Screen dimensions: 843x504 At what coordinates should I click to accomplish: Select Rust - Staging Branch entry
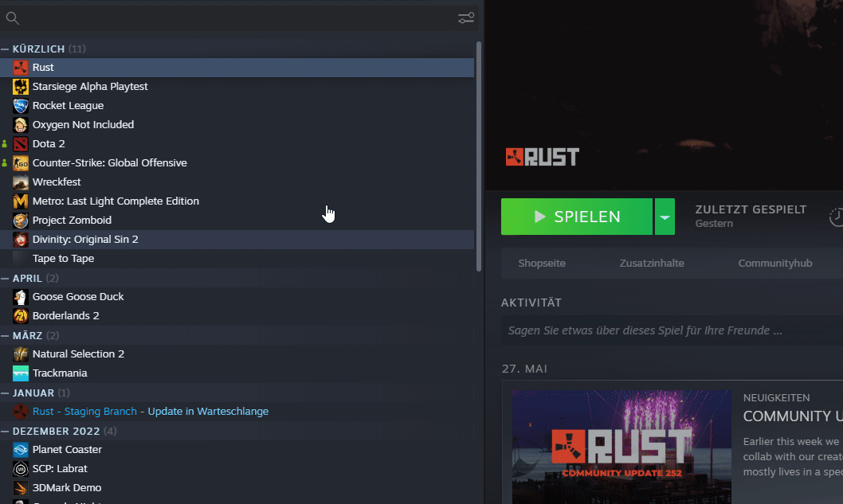pos(237,412)
